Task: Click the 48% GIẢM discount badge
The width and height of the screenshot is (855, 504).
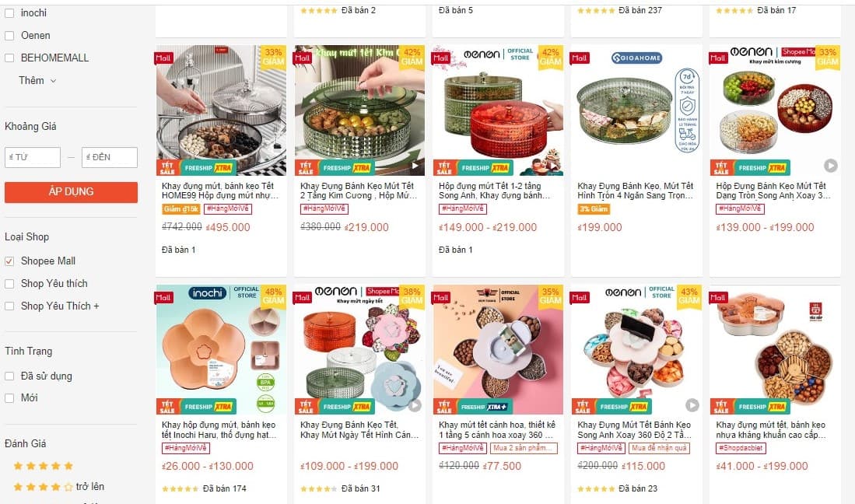Action: tap(273, 296)
